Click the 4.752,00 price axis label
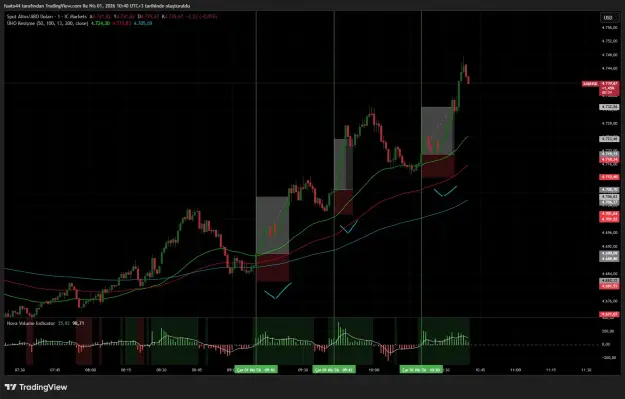This screenshot has width=625, height=399. [x=610, y=41]
